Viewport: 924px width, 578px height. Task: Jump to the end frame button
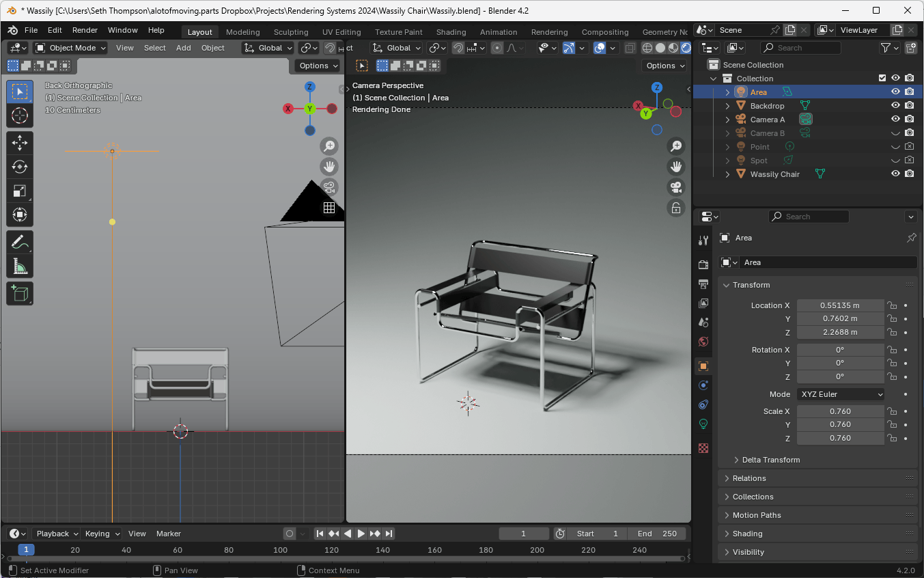(x=389, y=534)
